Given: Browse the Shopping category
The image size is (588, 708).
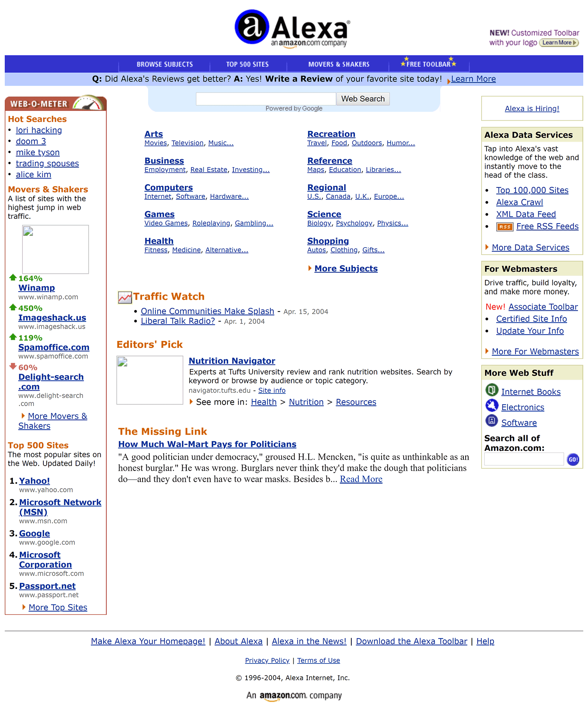Looking at the screenshot, I should pyautogui.click(x=328, y=241).
